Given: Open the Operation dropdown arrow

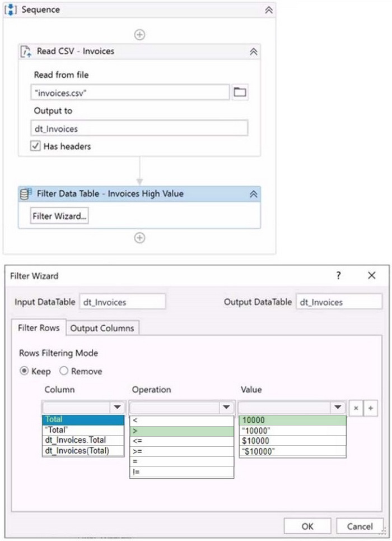Looking at the screenshot, I should (x=226, y=408).
